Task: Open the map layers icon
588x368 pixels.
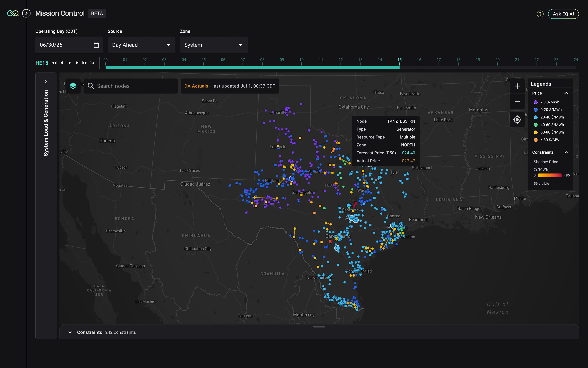Action: 73,86
